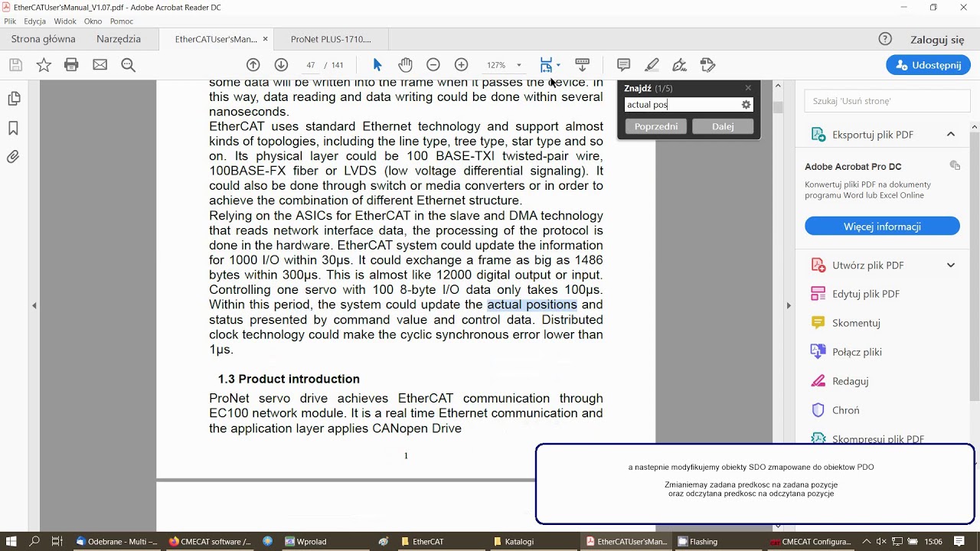This screenshot has height=551, width=980.
Task: Open the Page Thumbnails side panel
Action: click(x=13, y=99)
